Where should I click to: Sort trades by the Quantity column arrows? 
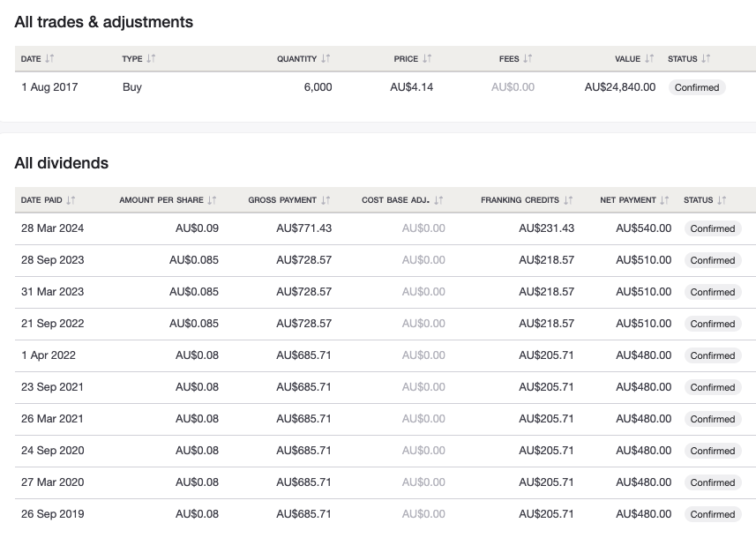point(326,59)
